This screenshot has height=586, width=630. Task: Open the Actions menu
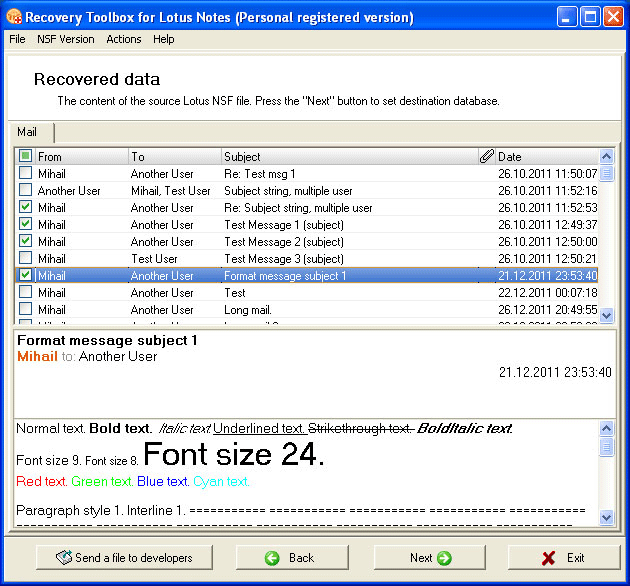124,39
